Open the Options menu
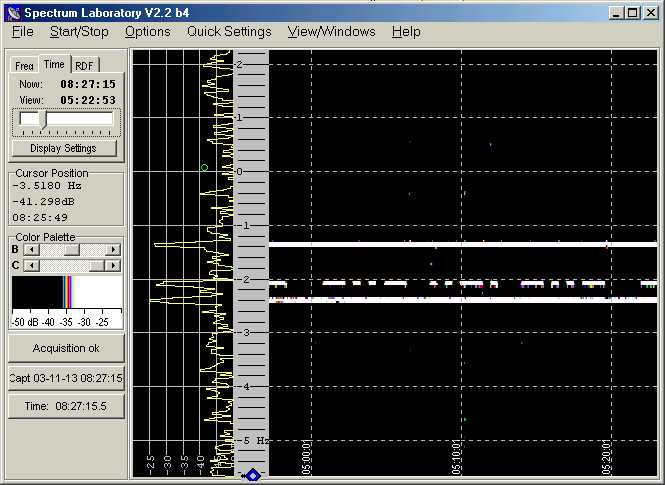This screenshot has width=665, height=485. click(x=148, y=32)
